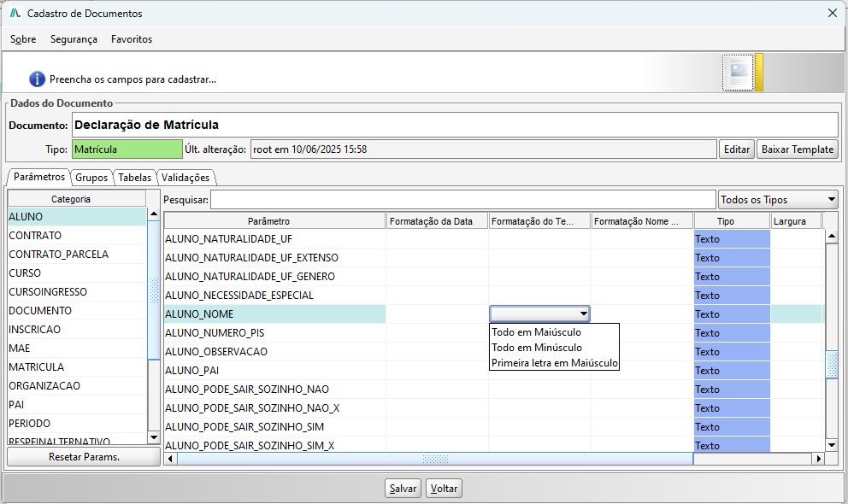The width and height of the screenshot is (848, 504).
Task: Close the Cadastro de Documentos window
Action: [833, 13]
